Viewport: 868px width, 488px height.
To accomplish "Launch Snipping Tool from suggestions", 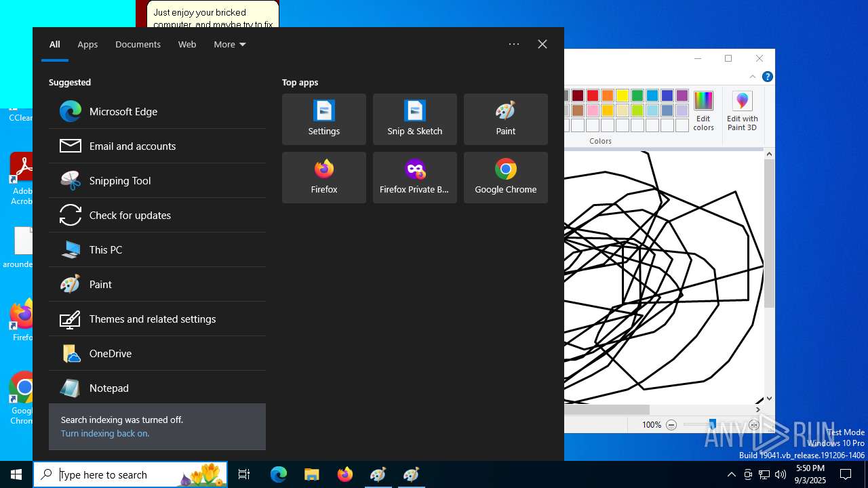I will pyautogui.click(x=157, y=180).
